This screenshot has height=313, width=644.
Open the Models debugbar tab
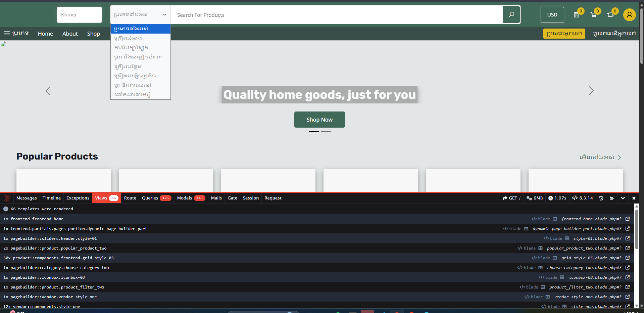pyautogui.click(x=191, y=198)
